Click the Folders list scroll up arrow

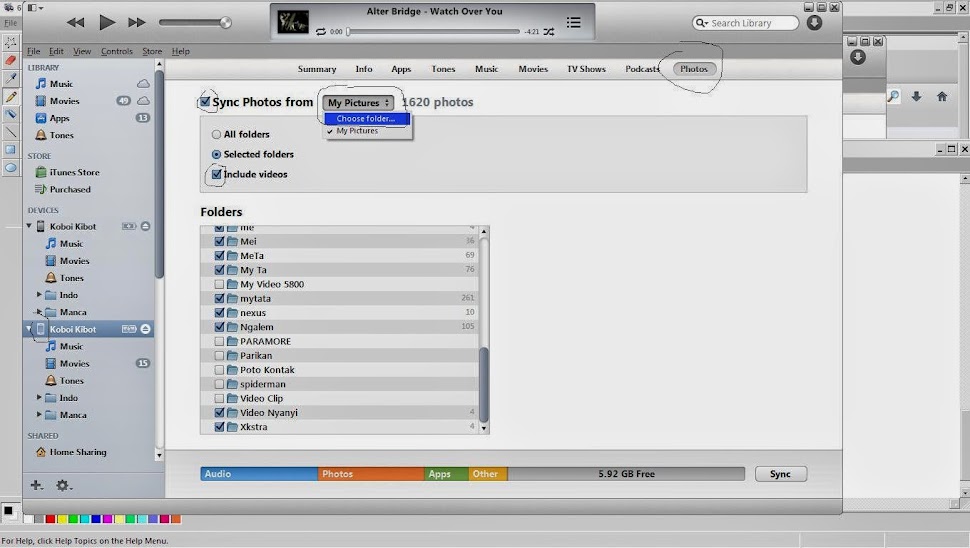coord(484,231)
